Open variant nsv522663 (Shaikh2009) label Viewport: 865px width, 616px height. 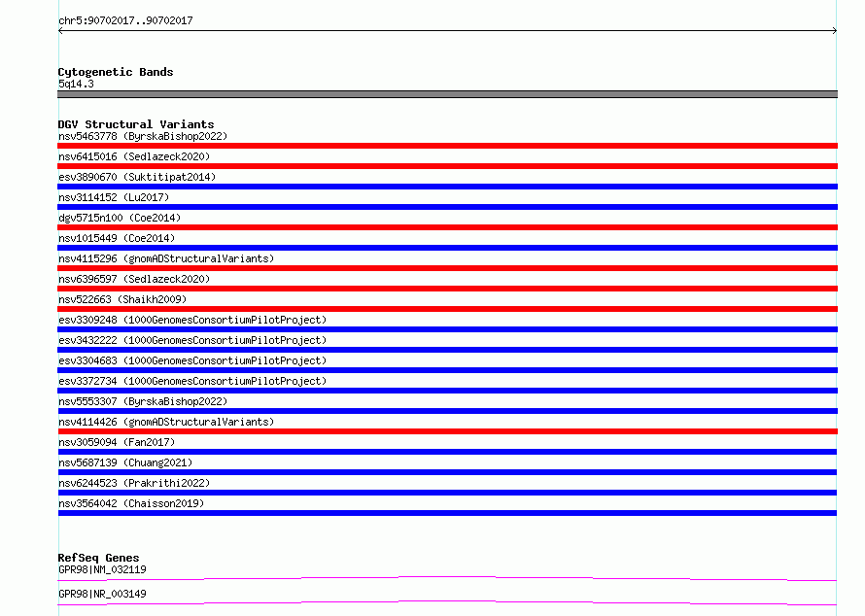pos(122,299)
